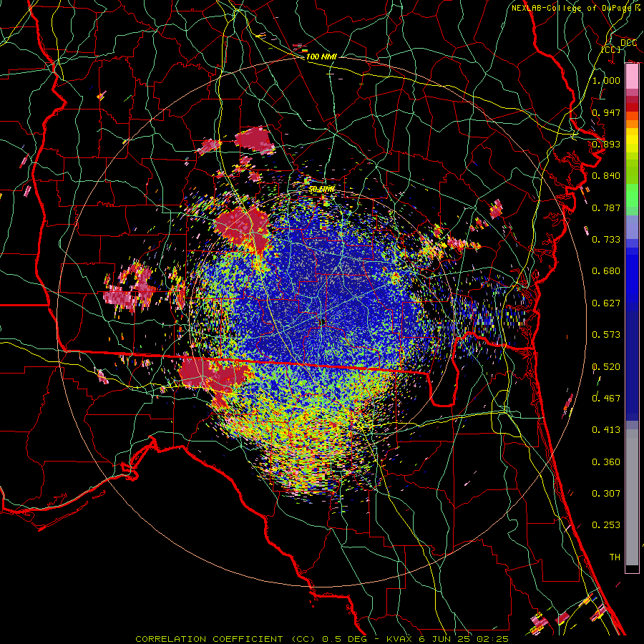Viewport: 644px width, 644px height.
Task: Click the 50 NMI range ring label
Action: [x=322, y=190]
